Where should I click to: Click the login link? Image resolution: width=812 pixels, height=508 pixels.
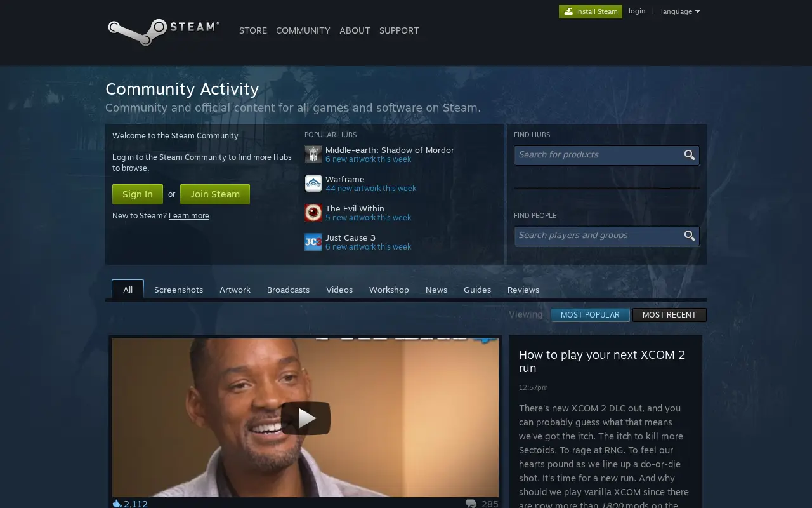point(637,11)
